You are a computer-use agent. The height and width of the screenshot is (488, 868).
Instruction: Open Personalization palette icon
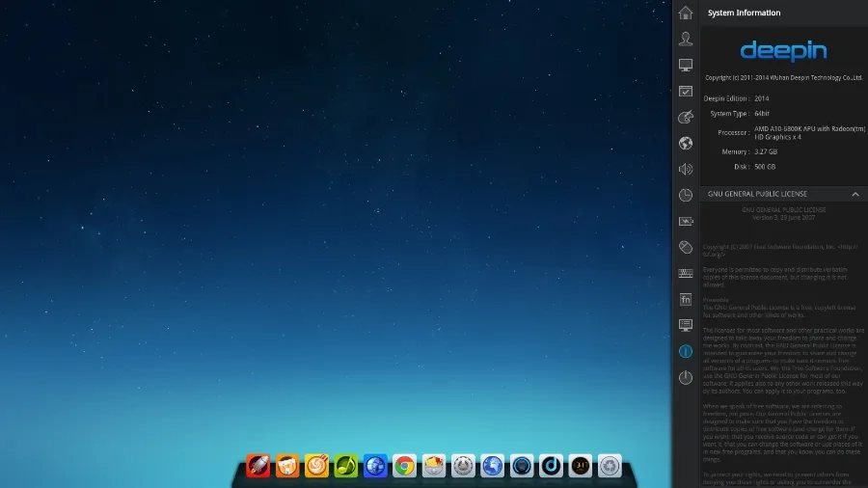(686, 118)
